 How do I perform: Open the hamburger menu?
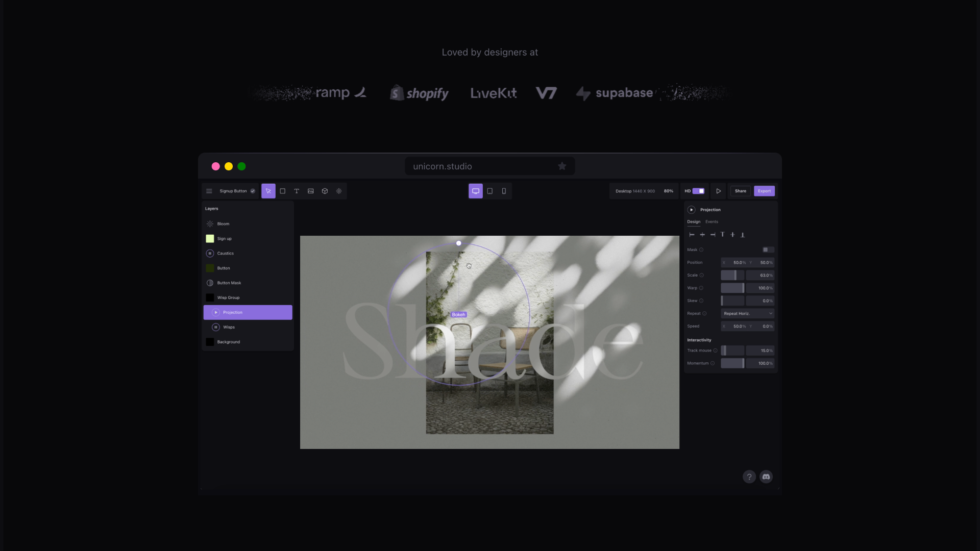[209, 191]
